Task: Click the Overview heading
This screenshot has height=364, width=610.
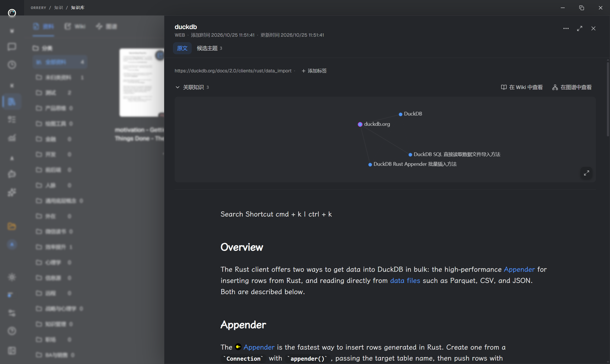Action: pyautogui.click(x=242, y=247)
